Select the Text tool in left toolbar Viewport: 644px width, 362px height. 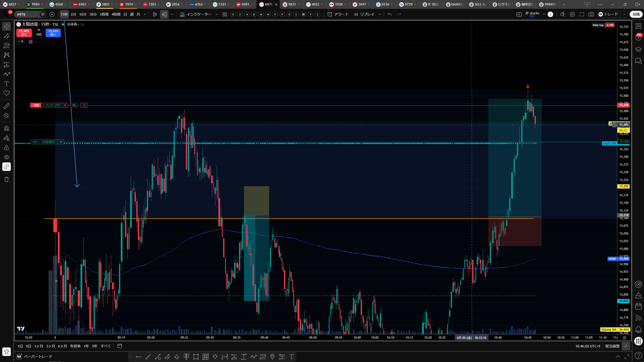(7, 84)
